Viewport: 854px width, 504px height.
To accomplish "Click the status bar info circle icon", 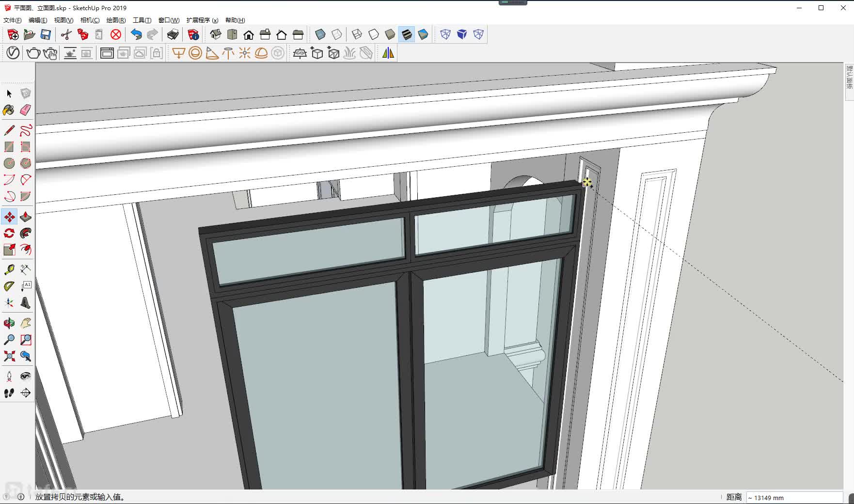I will [x=21, y=497].
